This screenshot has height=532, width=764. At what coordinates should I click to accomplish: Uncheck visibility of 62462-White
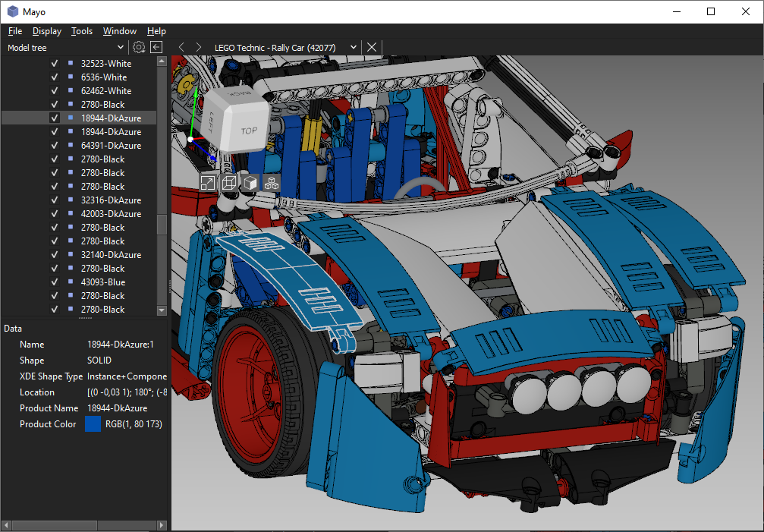click(x=54, y=90)
